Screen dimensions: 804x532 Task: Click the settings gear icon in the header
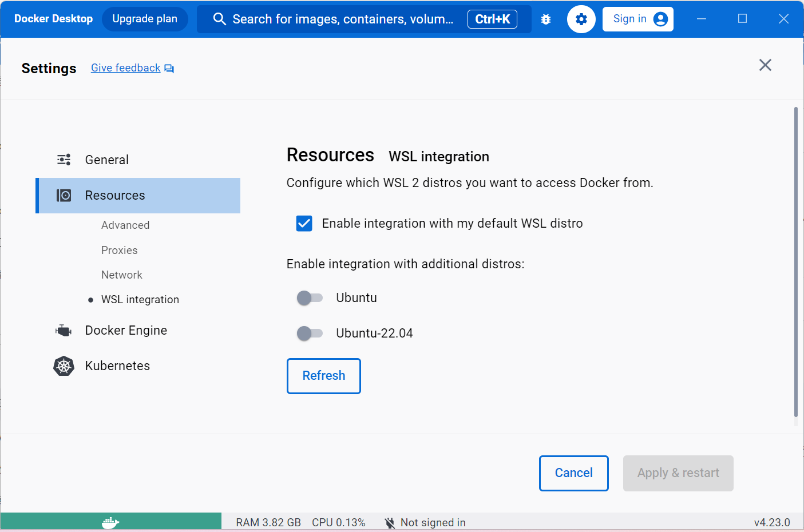pyautogui.click(x=581, y=19)
